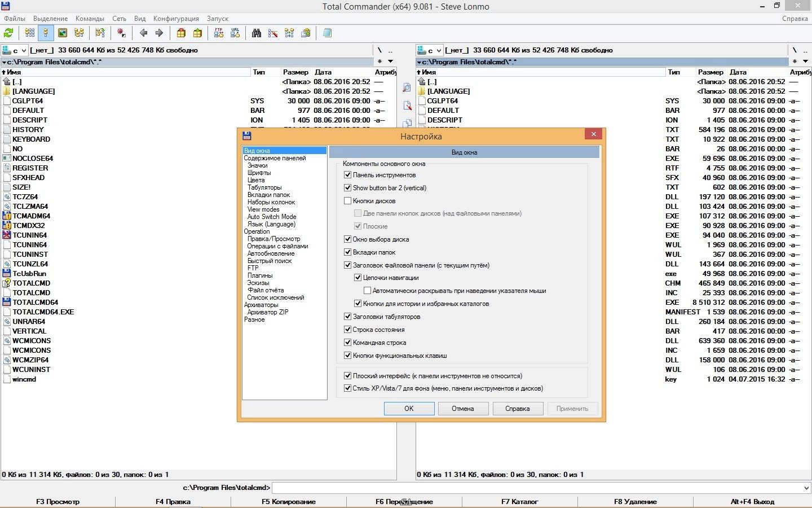
Task: Click 'F8 Удаление' function key button
Action: 636,502
